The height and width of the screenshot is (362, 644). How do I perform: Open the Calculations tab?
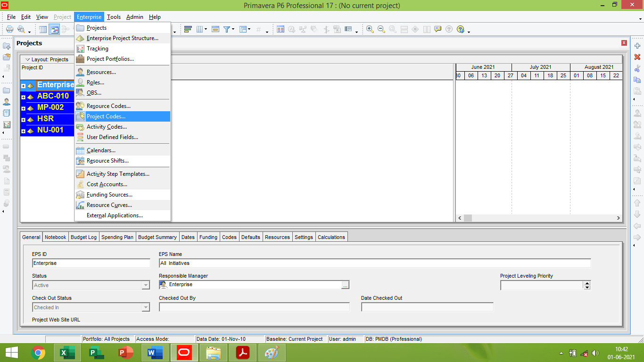[331, 237]
